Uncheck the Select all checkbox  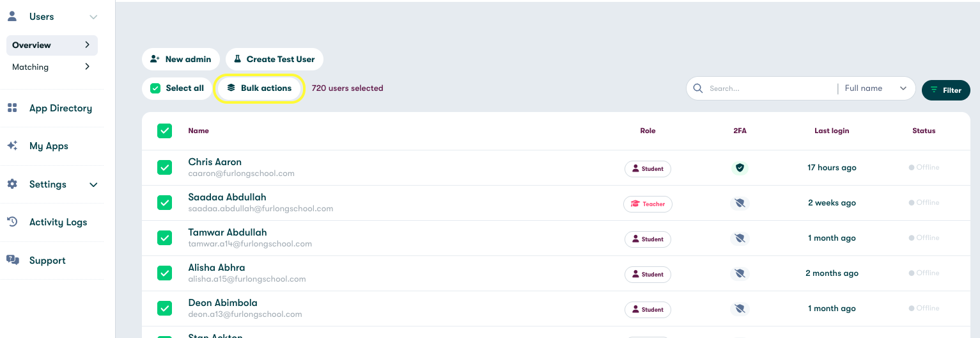coord(155,88)
